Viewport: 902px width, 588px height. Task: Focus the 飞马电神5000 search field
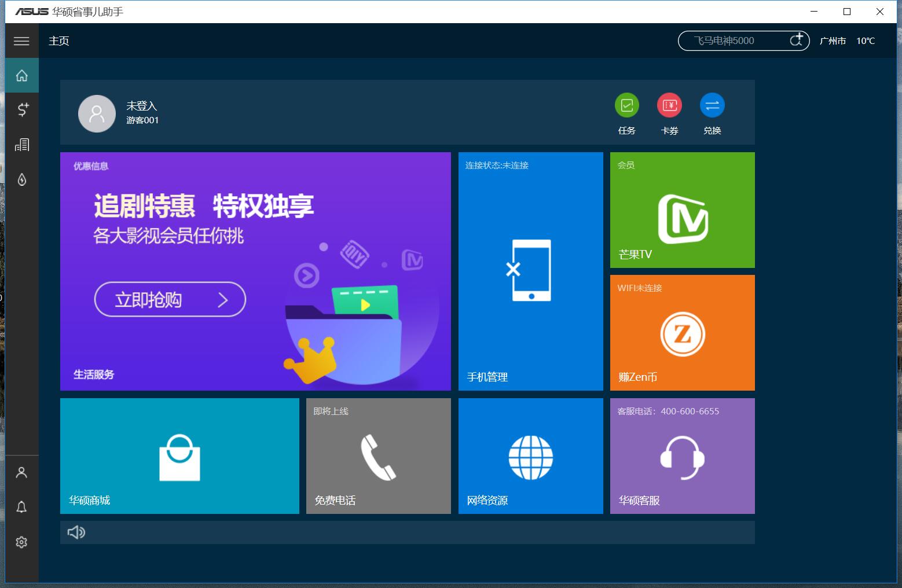click(x=743, y=41)
